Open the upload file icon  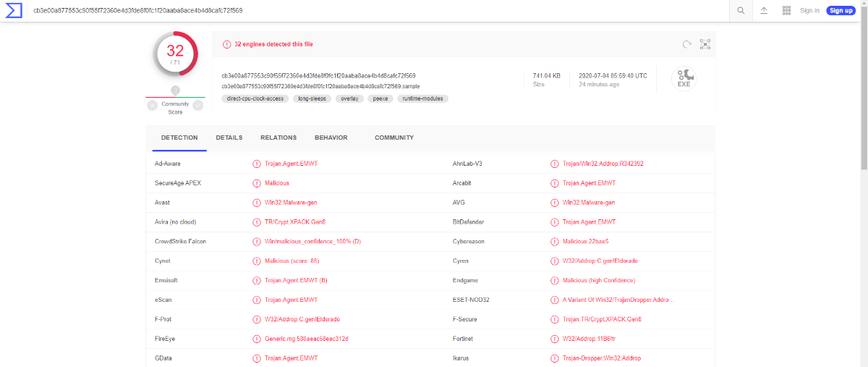click(764, 10)
